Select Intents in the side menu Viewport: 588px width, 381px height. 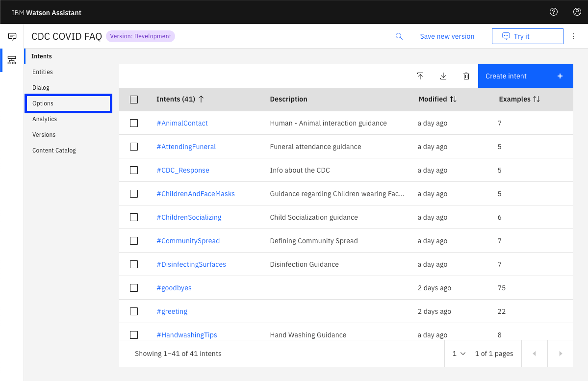42,56
